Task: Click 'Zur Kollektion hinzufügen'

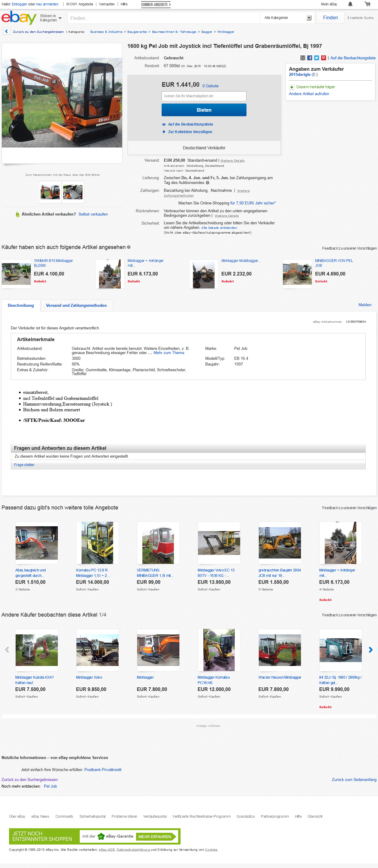Action: click(x=190, y=132)
